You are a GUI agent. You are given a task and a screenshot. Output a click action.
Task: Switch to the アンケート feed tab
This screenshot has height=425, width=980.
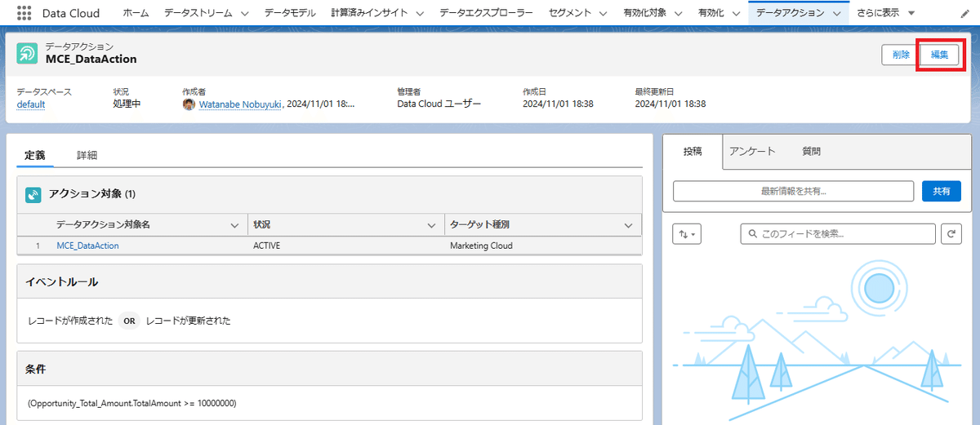(x=752, y=151)
